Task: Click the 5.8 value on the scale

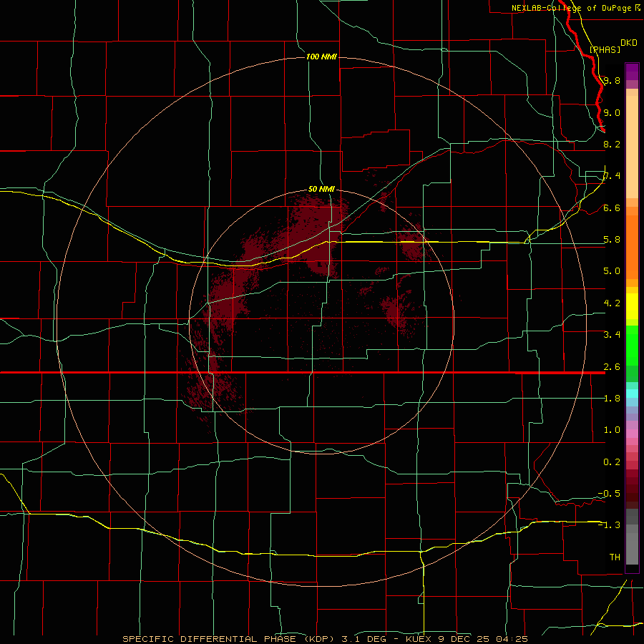Action: tap(612, 240)
